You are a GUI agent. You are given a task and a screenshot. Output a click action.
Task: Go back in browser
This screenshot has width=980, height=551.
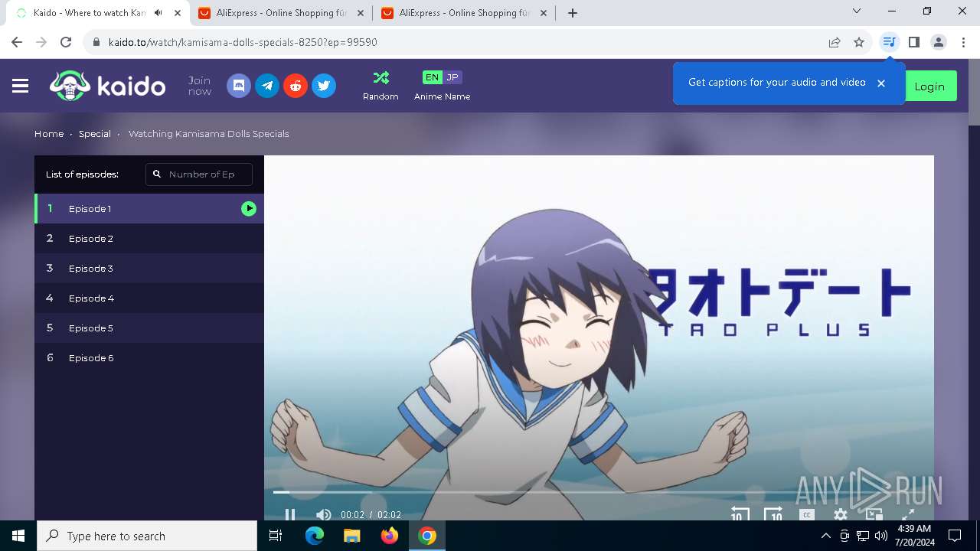18,42
